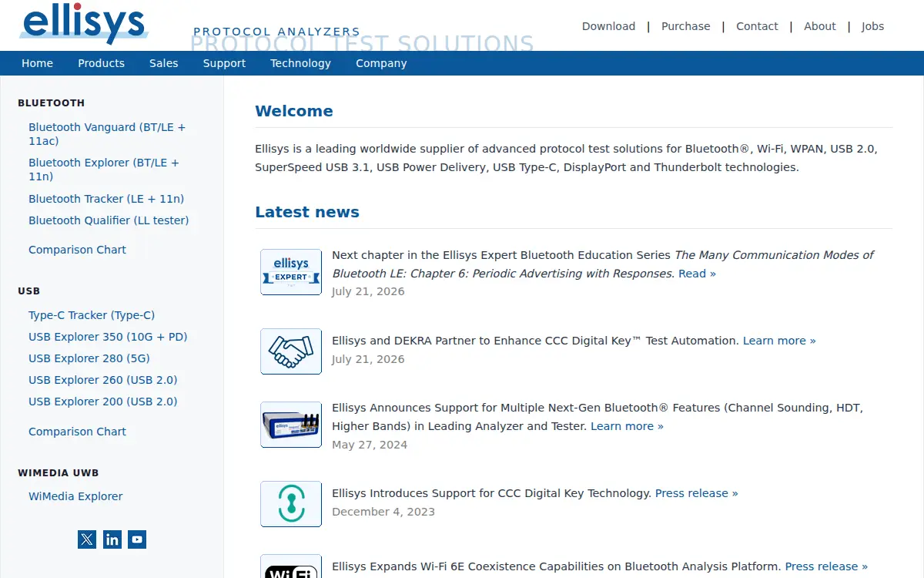Click the BLUETOOTH sidebar heading
This screenshot has height=578, width=924.
[51, 103]
